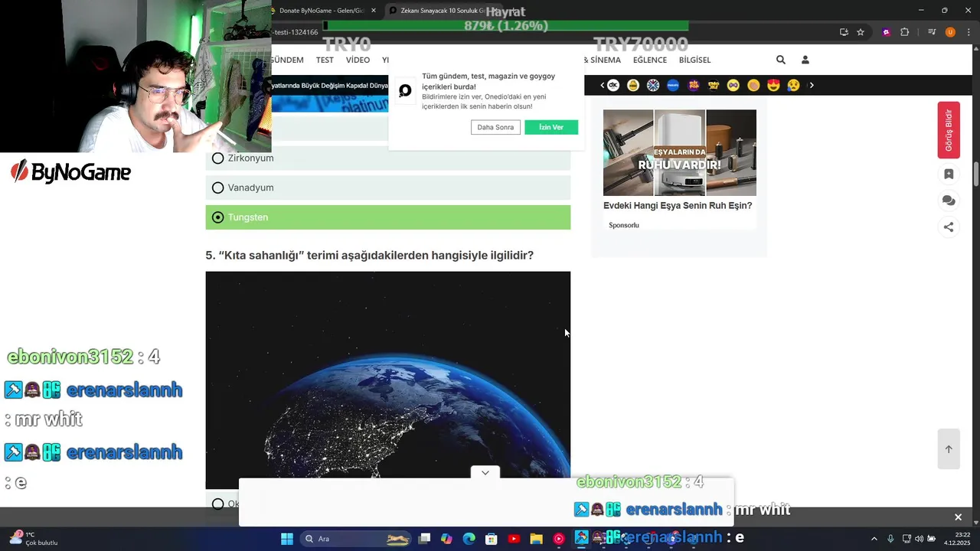Click the Philips blue round icon
980x551 pixels.
673,85
